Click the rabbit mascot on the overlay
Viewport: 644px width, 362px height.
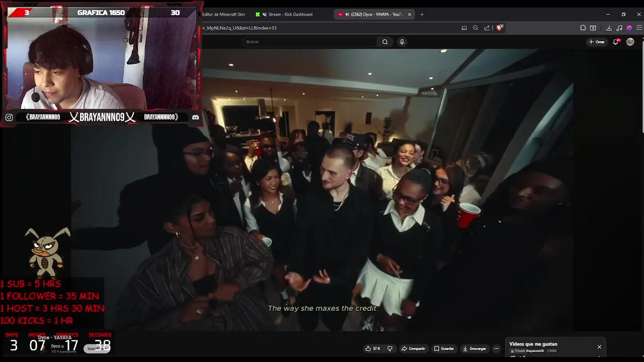47,254
